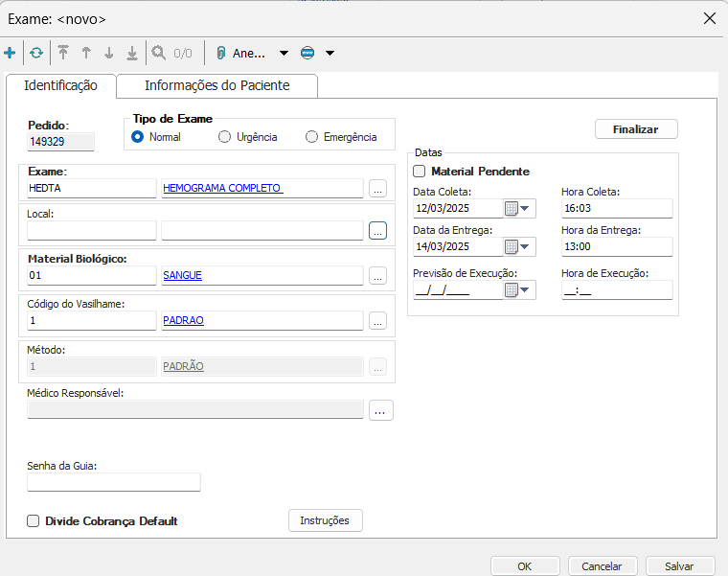Select the Emergência radio option
Image resolution: width=728 pixels, height=576 pixels.
tap(311, 137)
